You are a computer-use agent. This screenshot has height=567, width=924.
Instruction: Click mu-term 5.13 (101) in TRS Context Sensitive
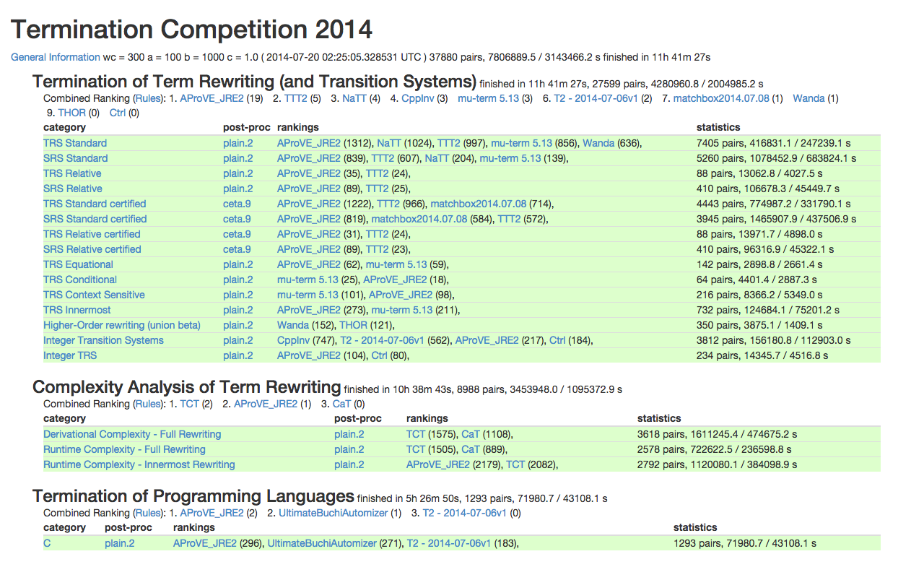point(308,295)
